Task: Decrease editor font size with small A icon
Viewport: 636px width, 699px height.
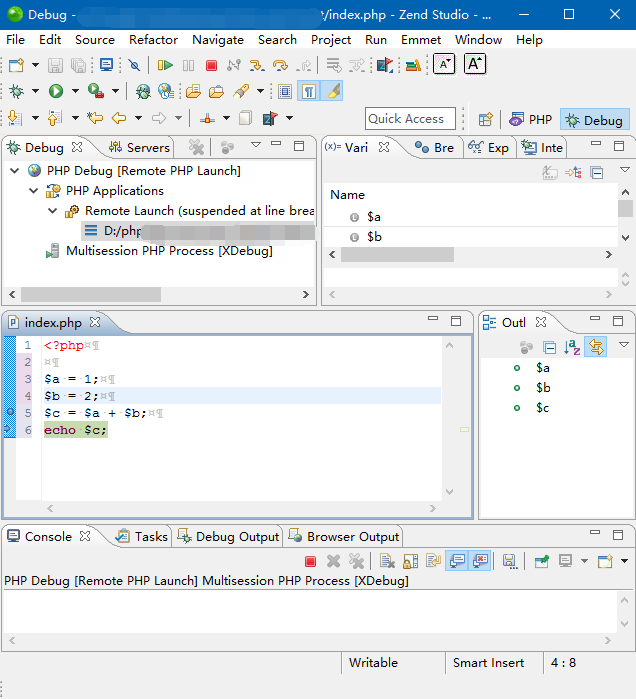Action: (x=444, y=65)
